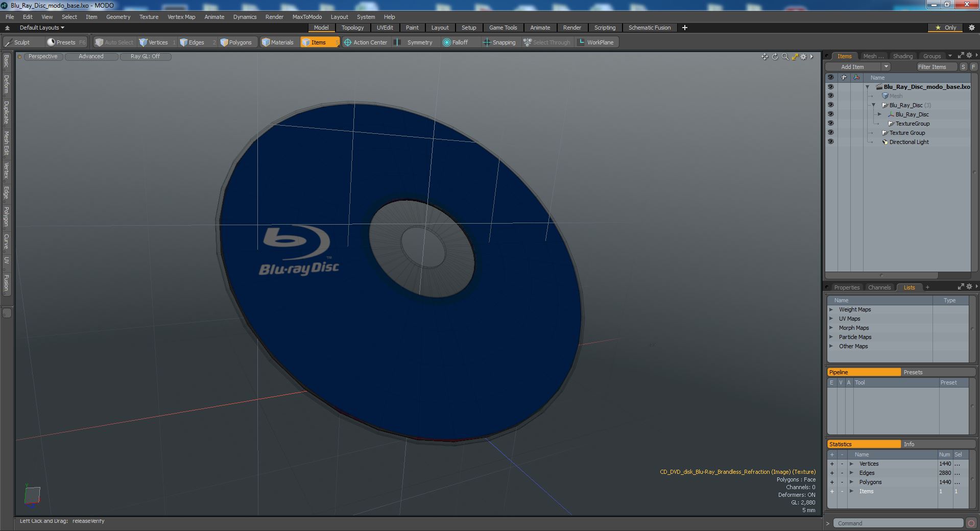This screenshot has height=531, width=980.
Task: Click the Lists panel settings gear
Action: pos(969,287)
